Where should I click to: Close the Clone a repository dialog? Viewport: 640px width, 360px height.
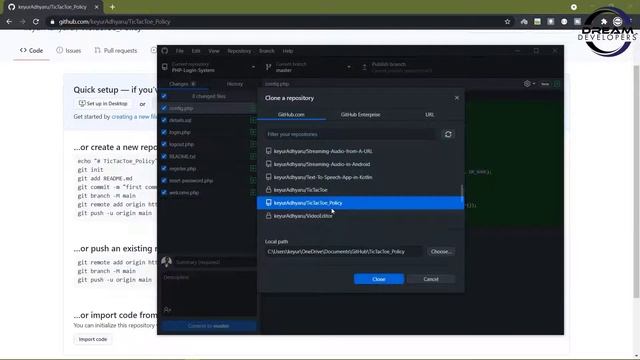coord(457,98)
